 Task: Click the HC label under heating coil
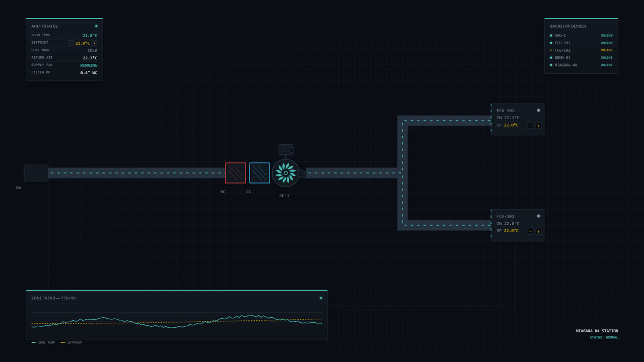point(223,192)
